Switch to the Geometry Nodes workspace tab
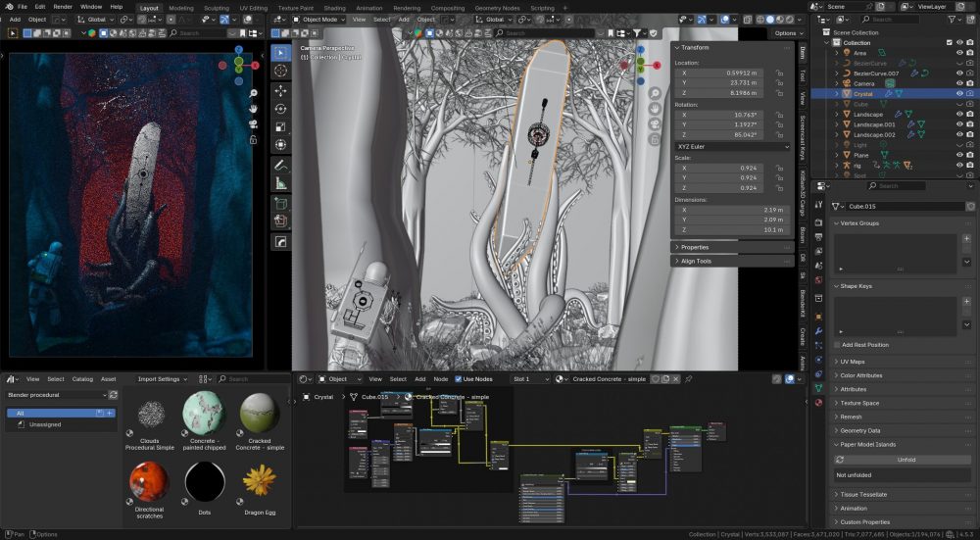 click(x=500, y=7)
